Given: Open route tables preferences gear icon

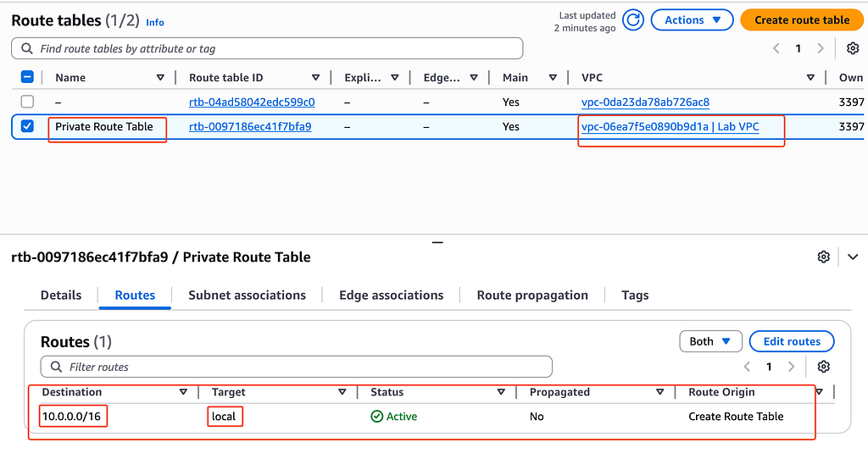Looking at the screenshot, I should click(853, 48).
